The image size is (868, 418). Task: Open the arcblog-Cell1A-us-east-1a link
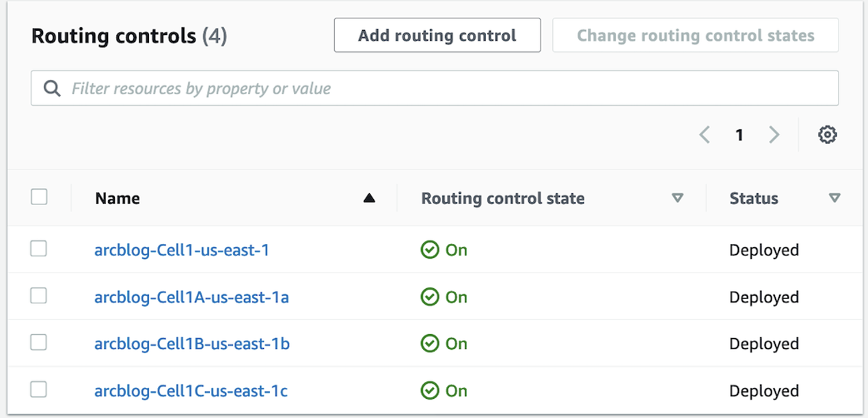191,297
